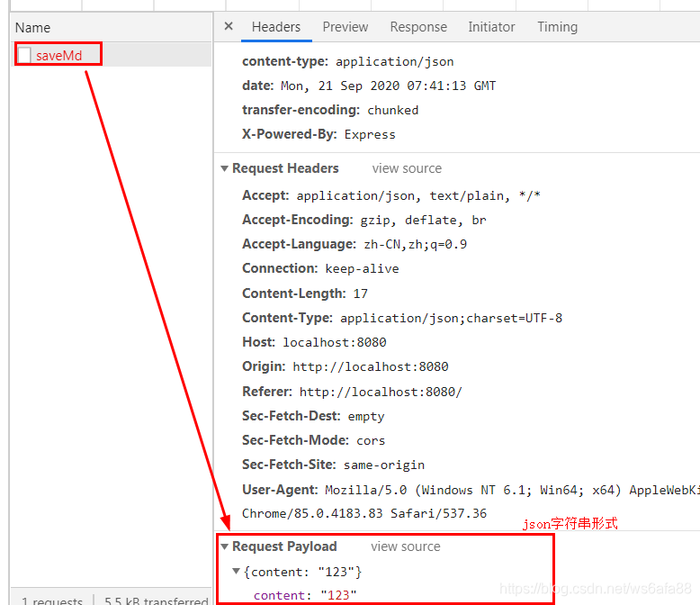The width and height of the screenshot is (700, 605).
Task: Select the Sec-Fetch-Dest empty line
Action: [313, 416]
